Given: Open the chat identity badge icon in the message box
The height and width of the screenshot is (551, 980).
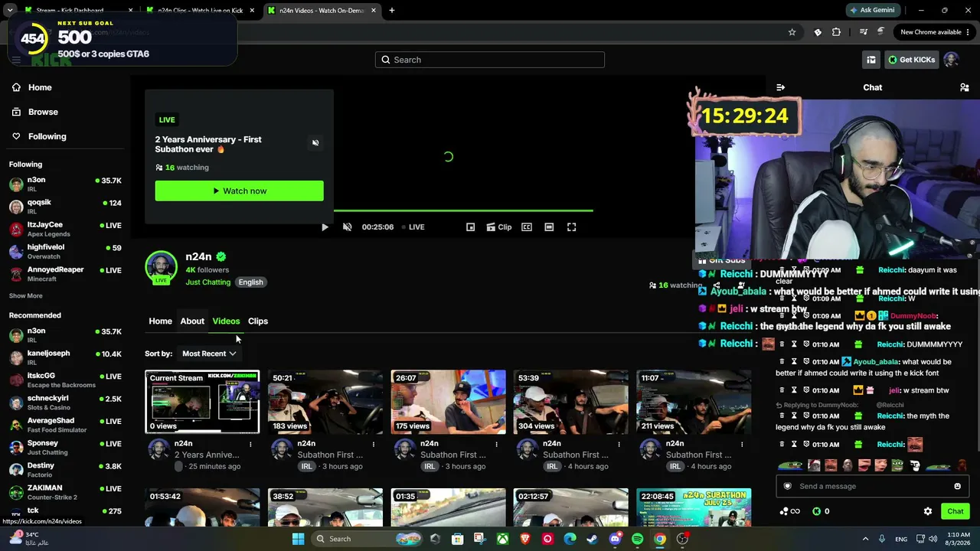Looking at the screenshot, I should (x=787, y=486).
